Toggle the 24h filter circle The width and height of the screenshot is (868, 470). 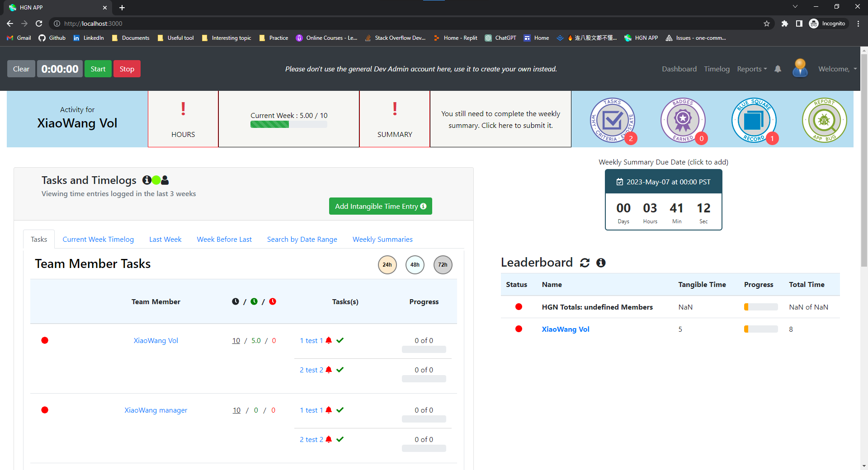tap(387, 265)
